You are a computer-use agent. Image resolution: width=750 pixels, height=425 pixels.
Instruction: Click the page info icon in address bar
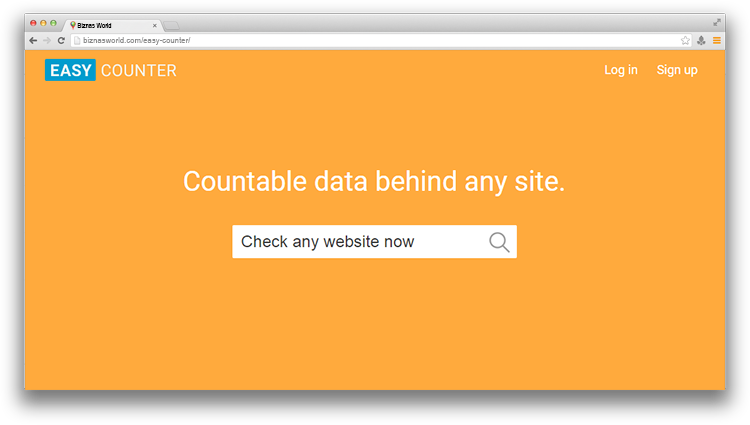click(77, 41)
